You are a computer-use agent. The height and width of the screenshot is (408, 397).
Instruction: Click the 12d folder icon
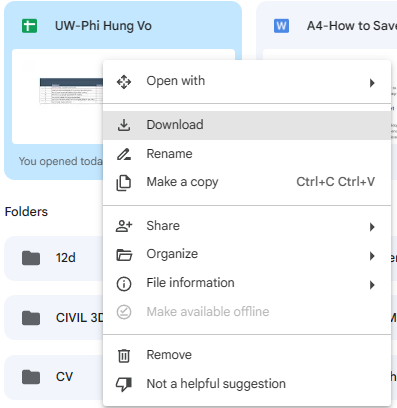point(31,258)
